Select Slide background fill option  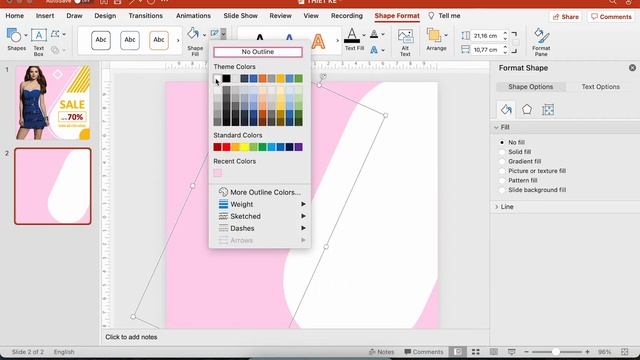click(502, 190)
